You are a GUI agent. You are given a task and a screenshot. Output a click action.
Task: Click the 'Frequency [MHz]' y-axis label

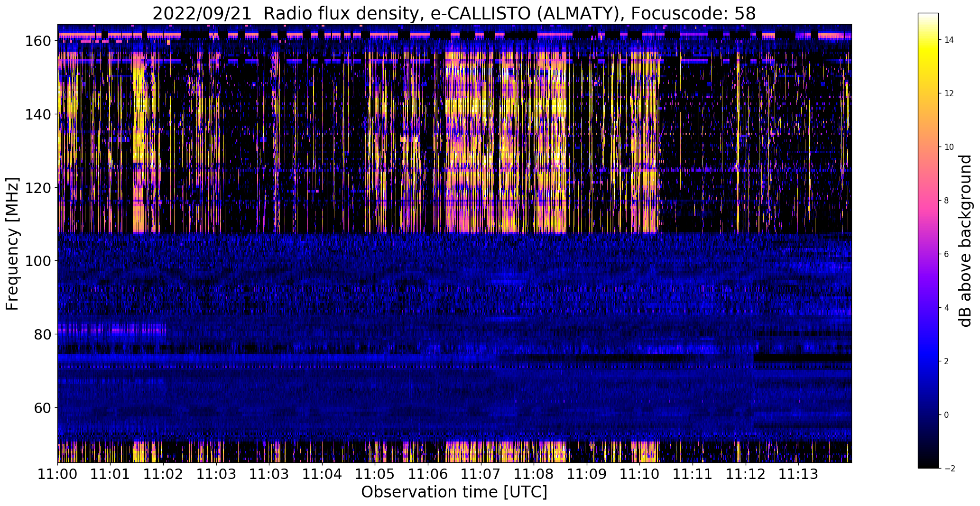coord(12,244)
